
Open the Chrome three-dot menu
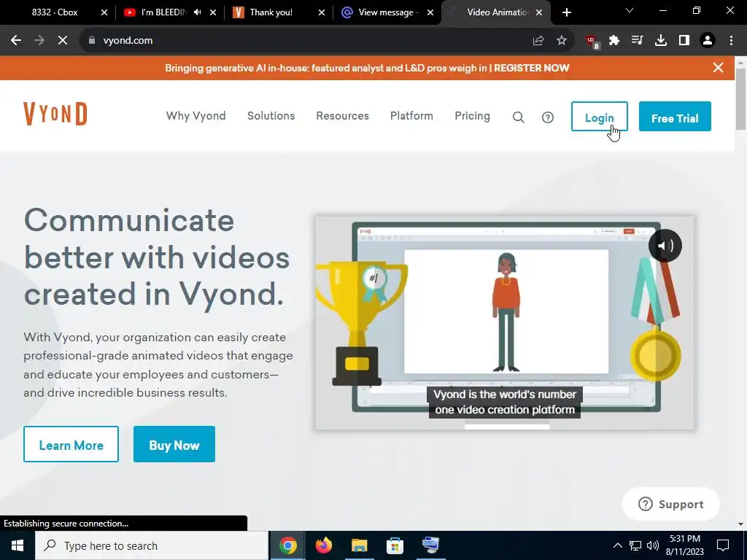tap(731, 41)
